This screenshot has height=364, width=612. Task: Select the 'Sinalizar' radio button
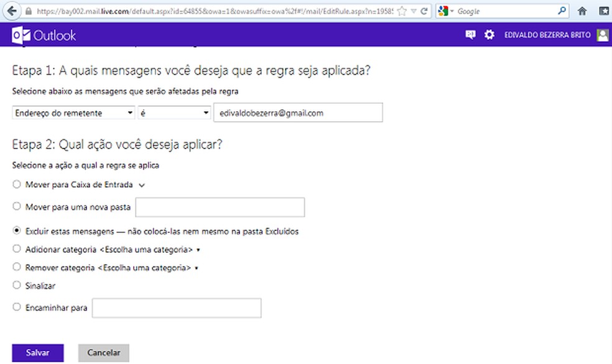16,285
